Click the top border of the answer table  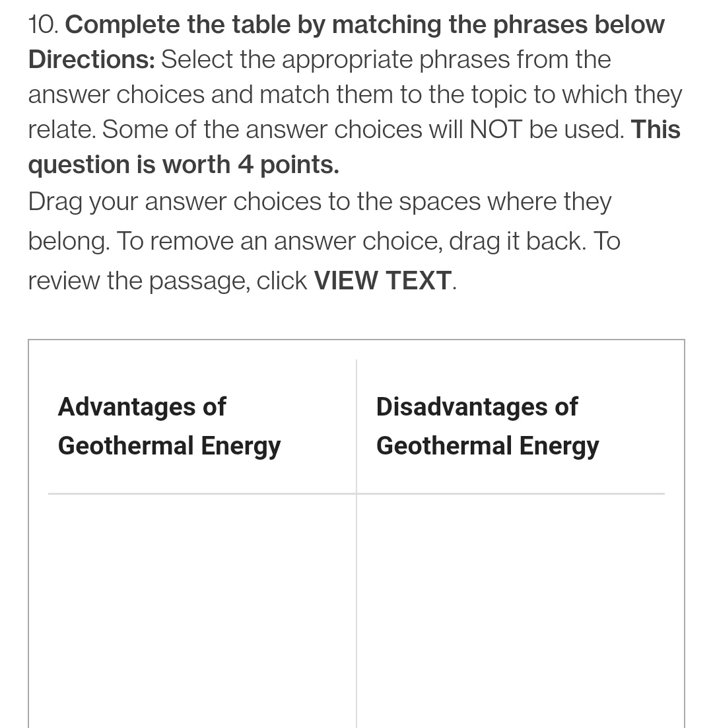[x=356, y=340]
